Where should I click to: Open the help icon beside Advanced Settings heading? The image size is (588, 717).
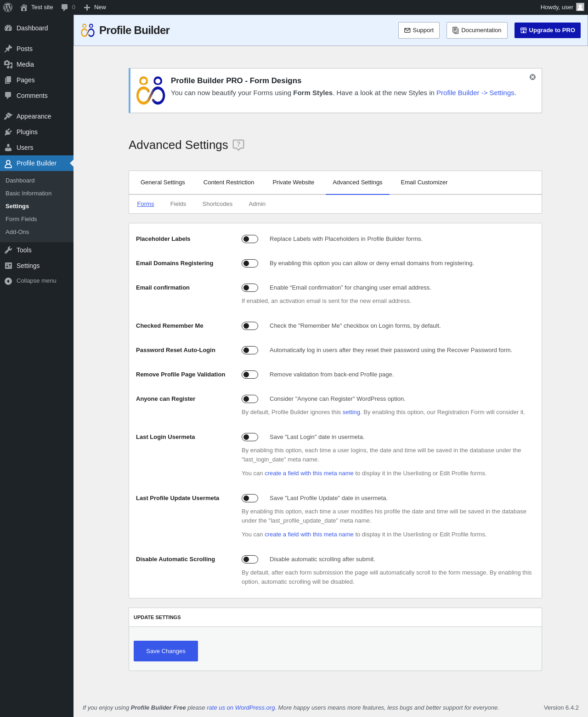pos(238,145)
